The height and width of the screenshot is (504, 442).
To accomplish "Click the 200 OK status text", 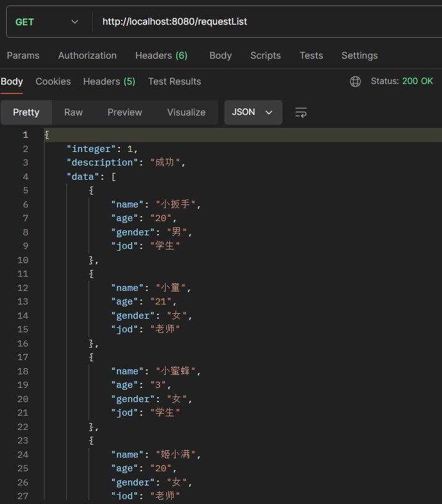I will (x=417, y=82).
